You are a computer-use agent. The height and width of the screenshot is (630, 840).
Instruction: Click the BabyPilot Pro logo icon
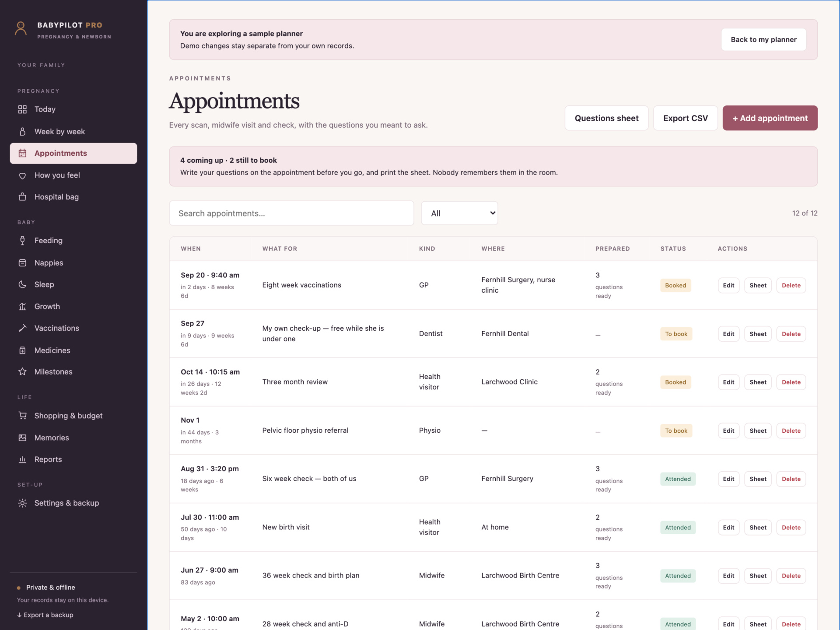pos(21,29)
